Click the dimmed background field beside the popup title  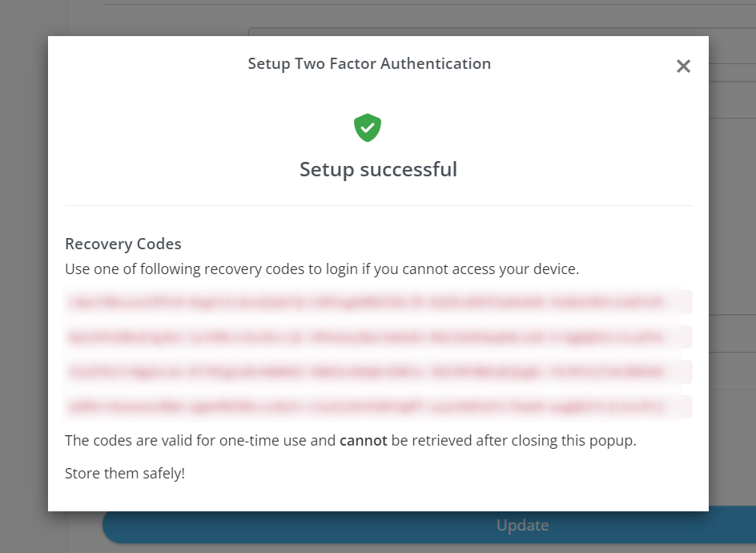tap(732, 72)
